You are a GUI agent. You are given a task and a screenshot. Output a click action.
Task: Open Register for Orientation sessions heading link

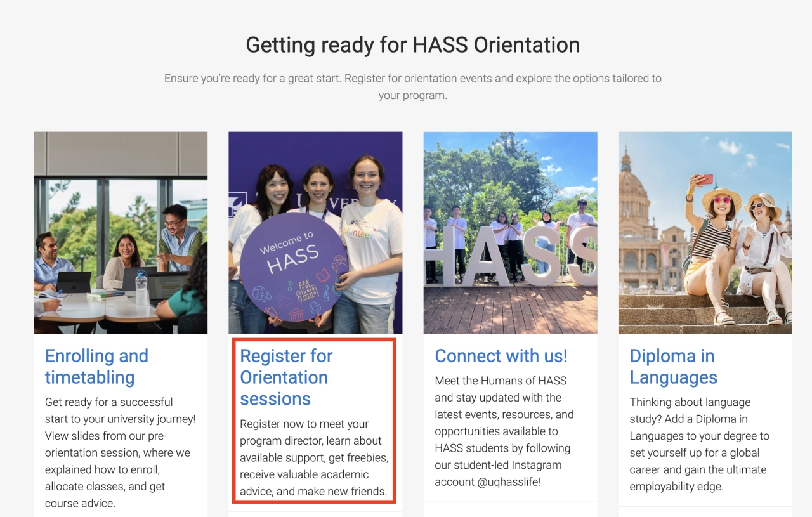(x=286, y=377)
